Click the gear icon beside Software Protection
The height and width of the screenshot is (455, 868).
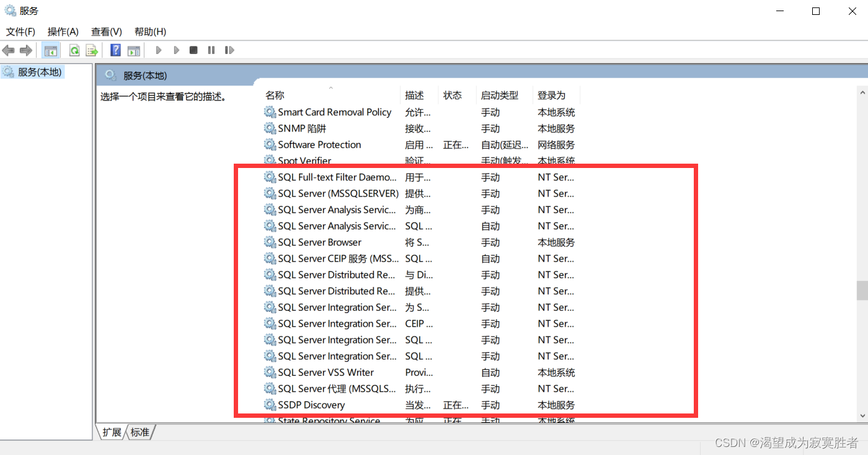[x=270, y=144]
